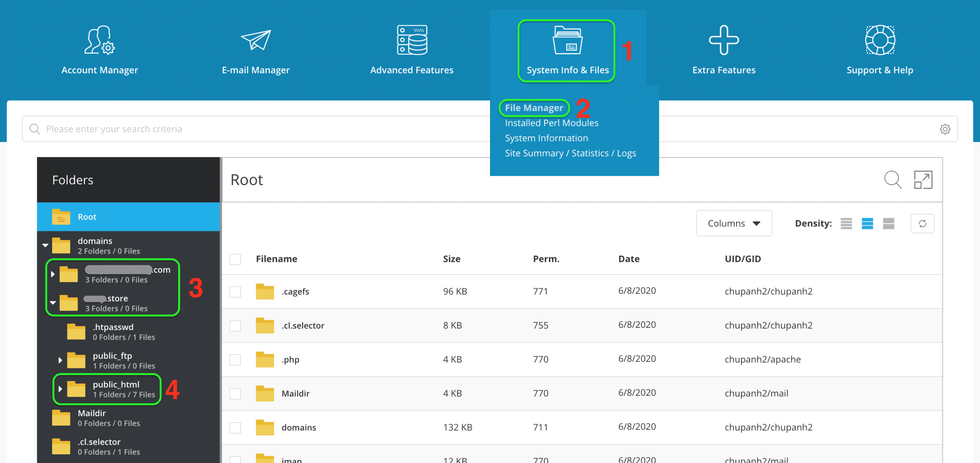Toggle the select-all checkbox beside Filename

[235, 259]
